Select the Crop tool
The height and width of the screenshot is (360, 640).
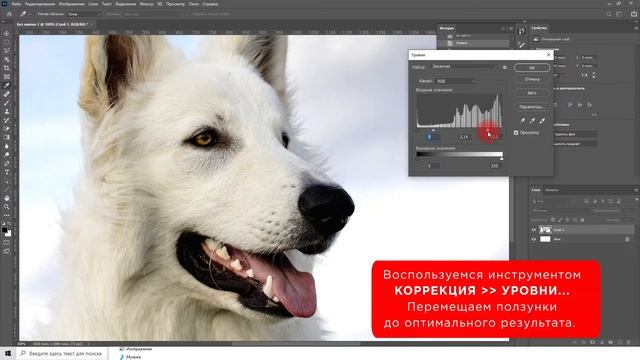click(x=7, y=68)
